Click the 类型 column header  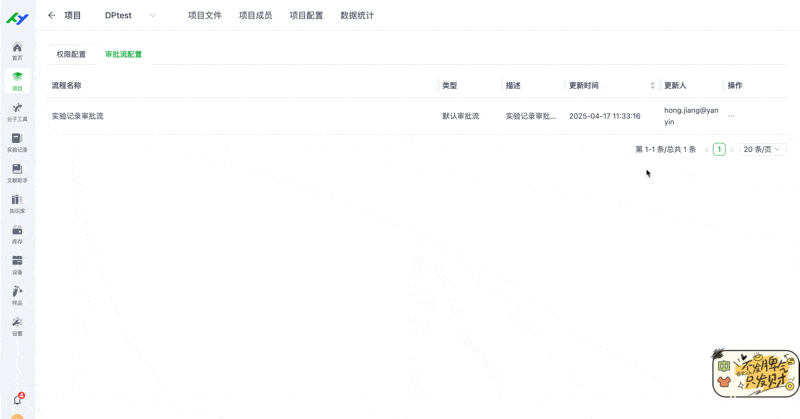pos(449,85)
